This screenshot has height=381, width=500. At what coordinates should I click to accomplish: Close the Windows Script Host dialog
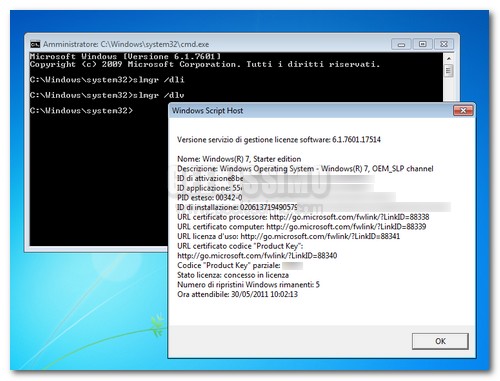[463, 110]
